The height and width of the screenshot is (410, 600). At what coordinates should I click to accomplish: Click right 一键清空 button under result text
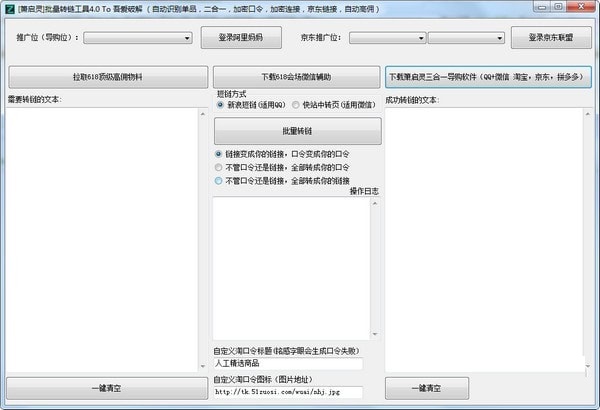pyautogui.click(x=427, y=388)
